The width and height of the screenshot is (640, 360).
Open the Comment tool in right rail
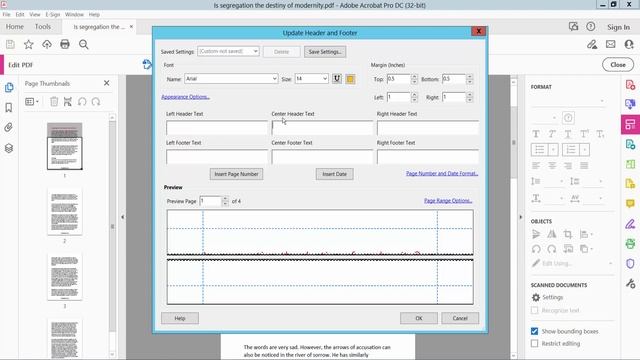click(x=630, y=203)
